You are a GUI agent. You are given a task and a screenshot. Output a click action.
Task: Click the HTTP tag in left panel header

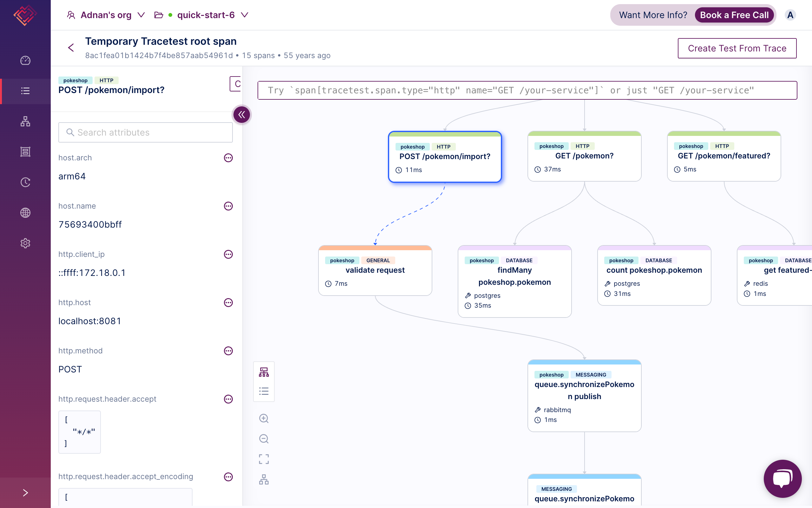pos(106,80)
